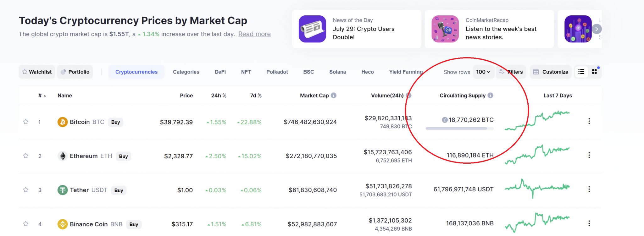Switch to grid view layout
The width and height of the screenshot is (644, 236).
click(x=594, y=72)
